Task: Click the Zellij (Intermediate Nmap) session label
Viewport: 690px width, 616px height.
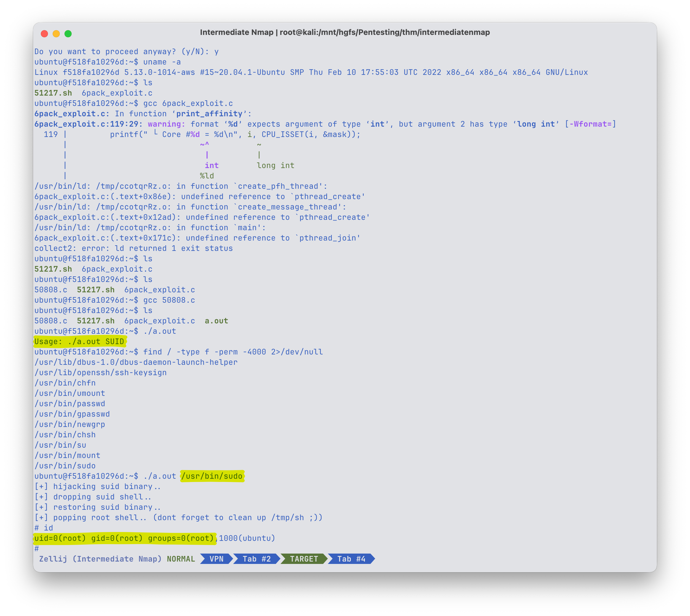Action: click(101, 559)
